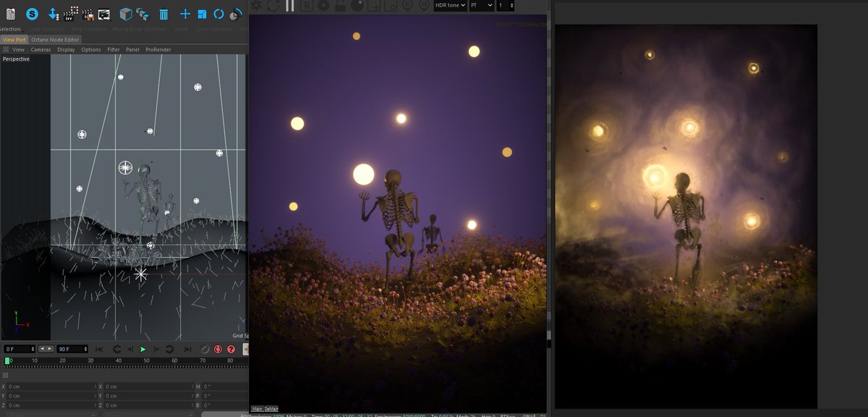Open the render settings filmstrip icon
This screenshot has height=417, width=868.
point(104,14)
